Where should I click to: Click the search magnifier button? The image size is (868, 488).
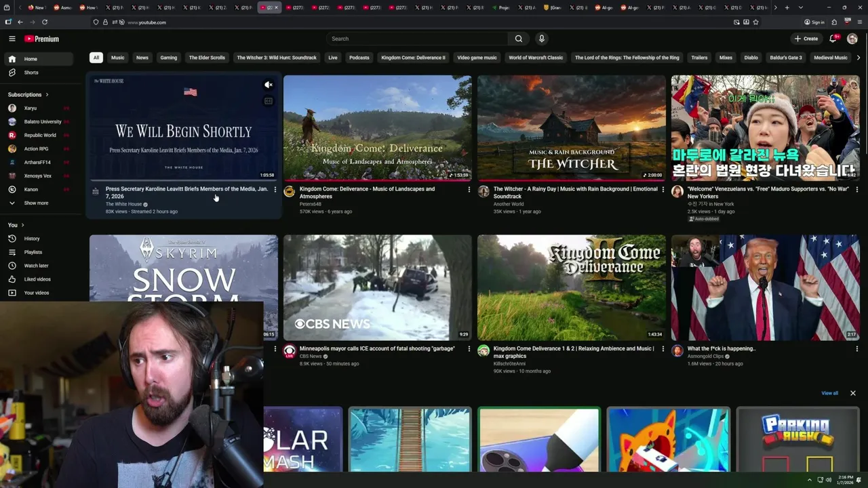(519, 39)
